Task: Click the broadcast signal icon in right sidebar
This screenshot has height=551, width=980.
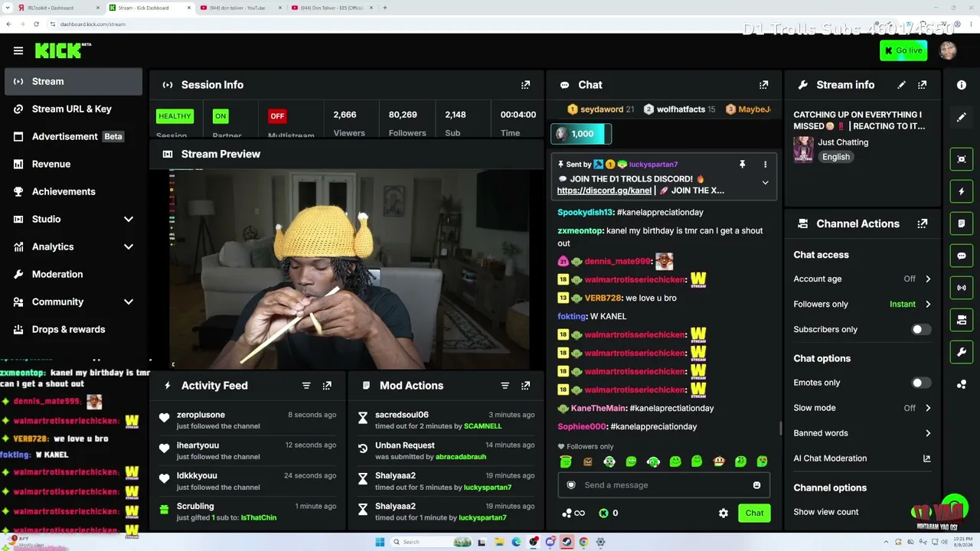Action: pos(962,288)
